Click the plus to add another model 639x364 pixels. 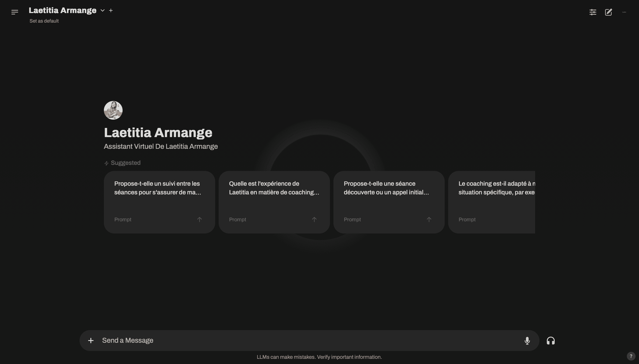tap(111, 10)
